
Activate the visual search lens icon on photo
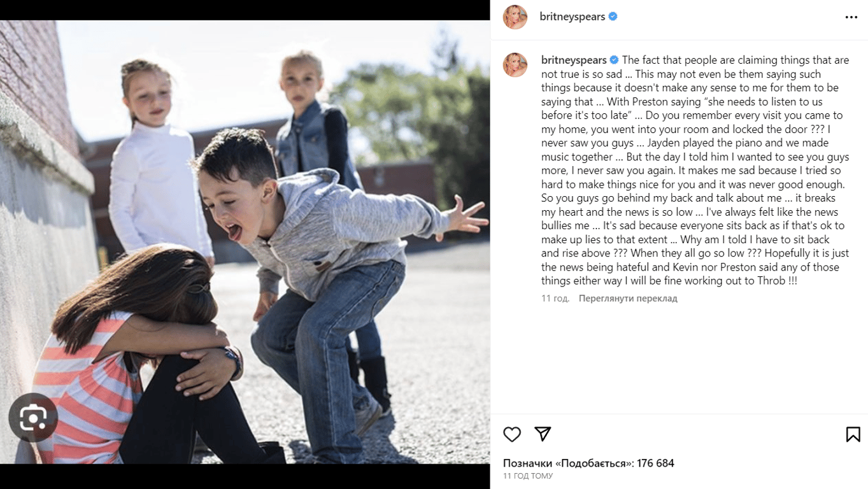33,418
